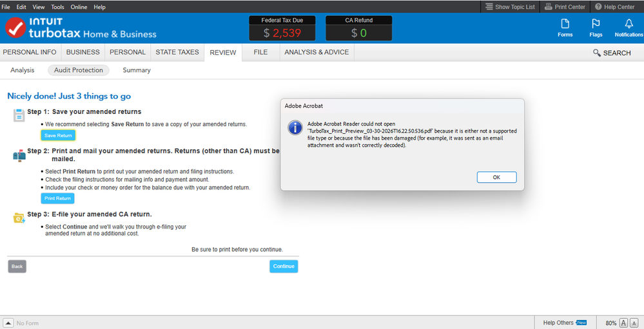
Task: Select the Audit Protection sub-tab
Action: click(79, 70)
